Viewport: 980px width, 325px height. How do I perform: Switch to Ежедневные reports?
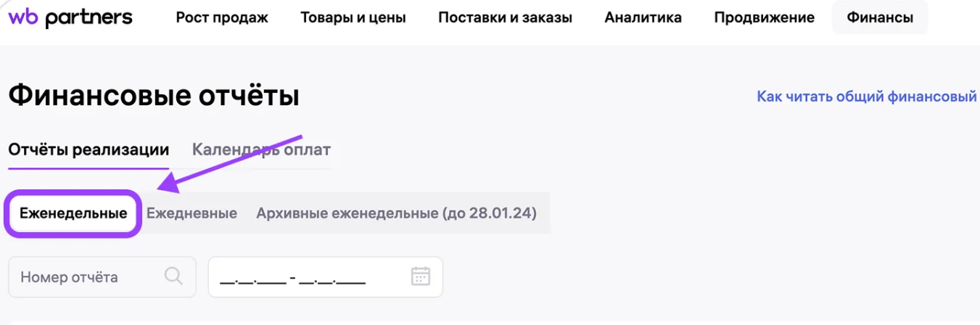(x=192, y=213)
